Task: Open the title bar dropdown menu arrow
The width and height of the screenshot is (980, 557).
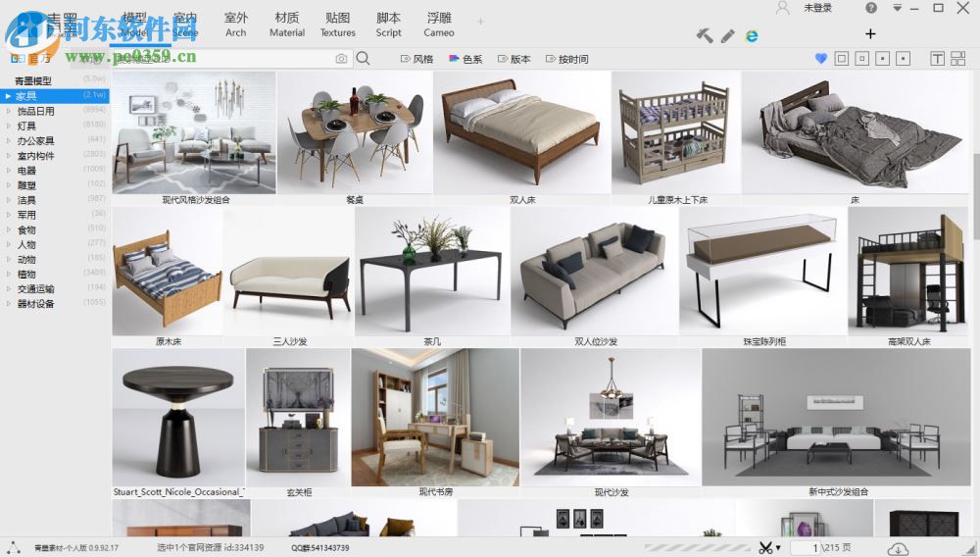Action: pos(898,8)
